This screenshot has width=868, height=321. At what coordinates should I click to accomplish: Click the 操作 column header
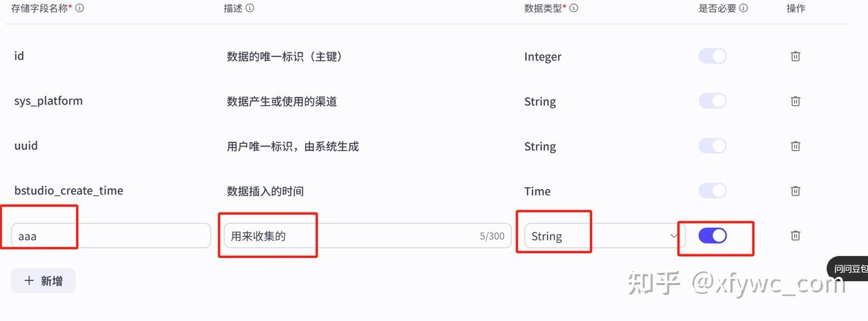[795, 9]
